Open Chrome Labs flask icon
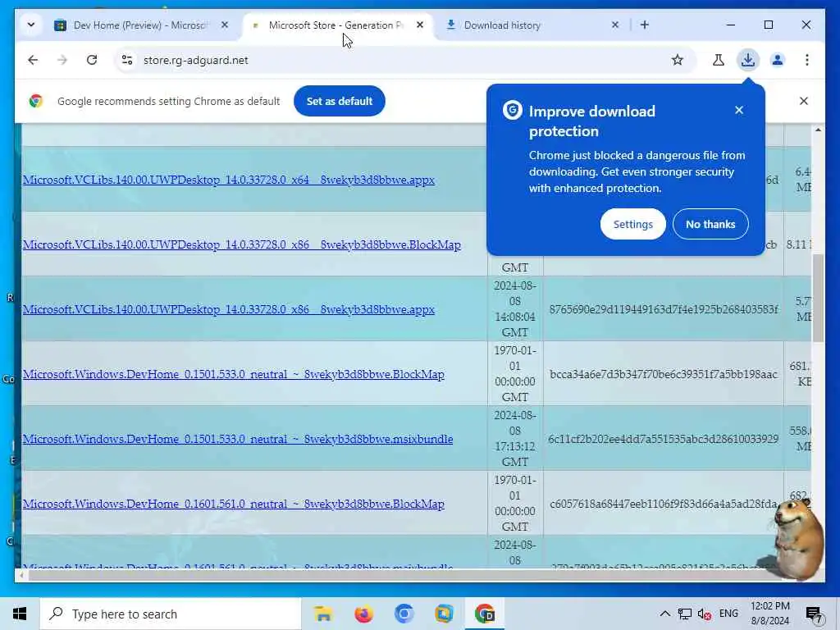 [719, 60]
